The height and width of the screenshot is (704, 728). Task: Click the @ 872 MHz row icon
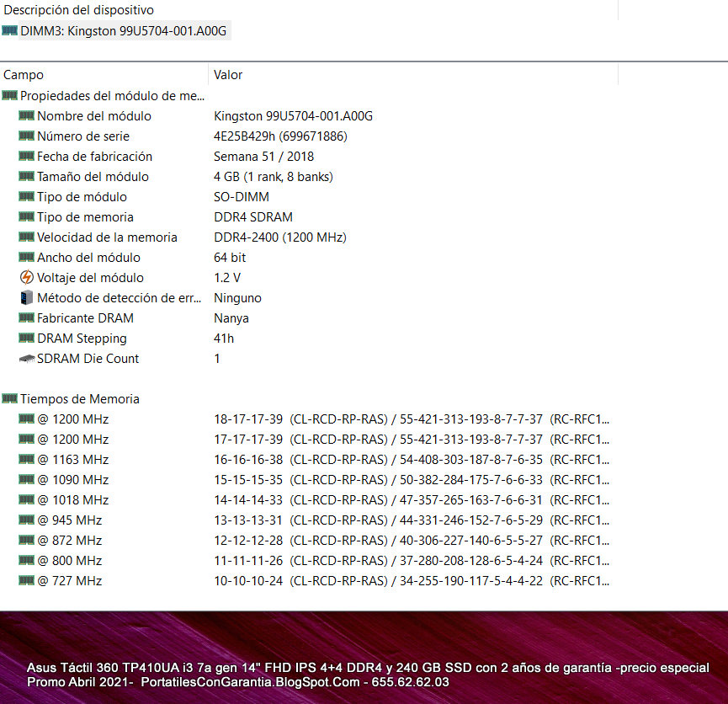(x=26, y=540)
